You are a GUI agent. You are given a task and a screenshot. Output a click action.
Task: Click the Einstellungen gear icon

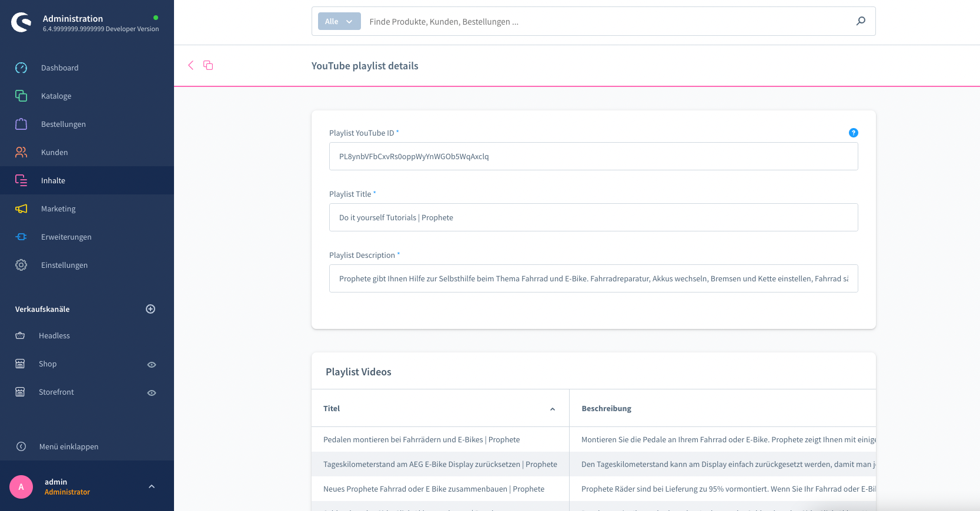click(21, 265)
